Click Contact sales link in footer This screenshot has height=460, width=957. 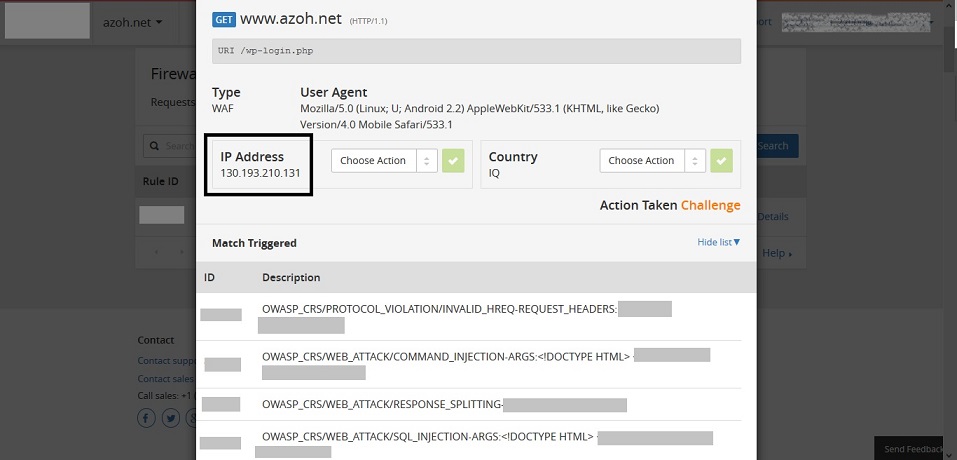[165, 378]
